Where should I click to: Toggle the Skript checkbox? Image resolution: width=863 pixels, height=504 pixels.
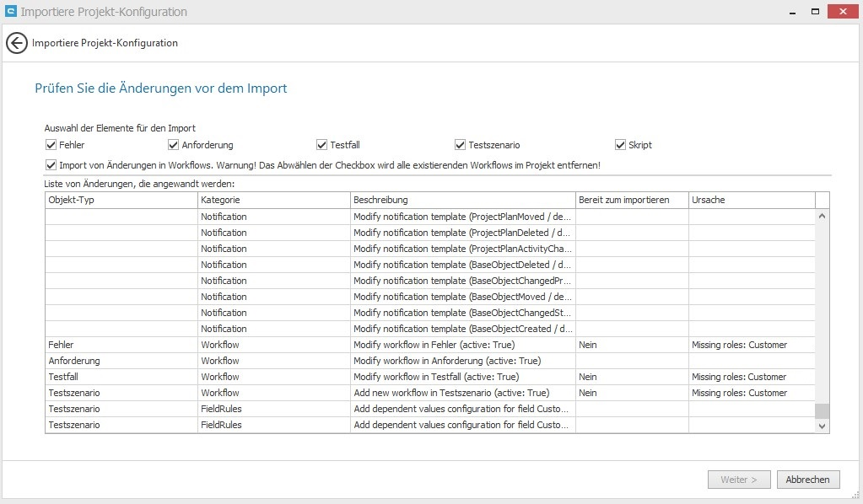(620, 145)
